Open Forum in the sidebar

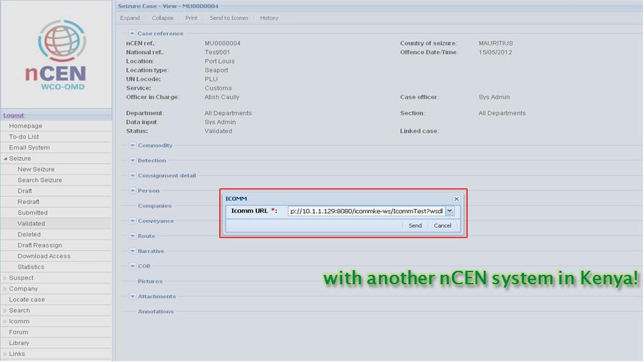pyautogui.click(x=19, y=332)
